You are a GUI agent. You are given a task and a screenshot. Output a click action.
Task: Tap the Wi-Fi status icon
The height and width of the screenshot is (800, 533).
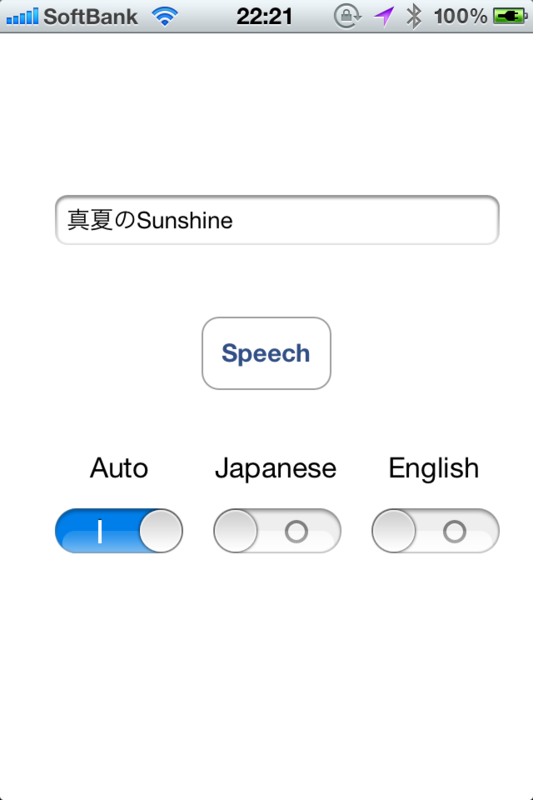point(165,17)
